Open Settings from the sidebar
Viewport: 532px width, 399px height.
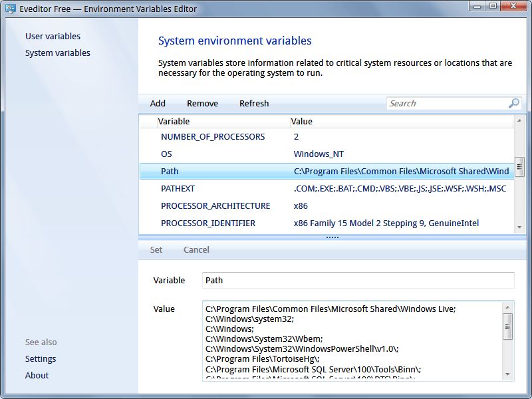tap(41, 358)
